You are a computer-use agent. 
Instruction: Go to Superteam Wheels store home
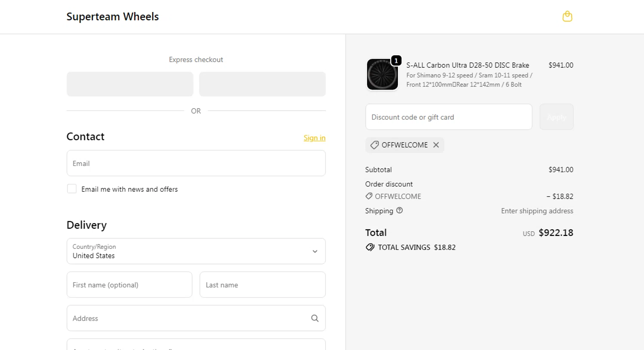(112, 17)
